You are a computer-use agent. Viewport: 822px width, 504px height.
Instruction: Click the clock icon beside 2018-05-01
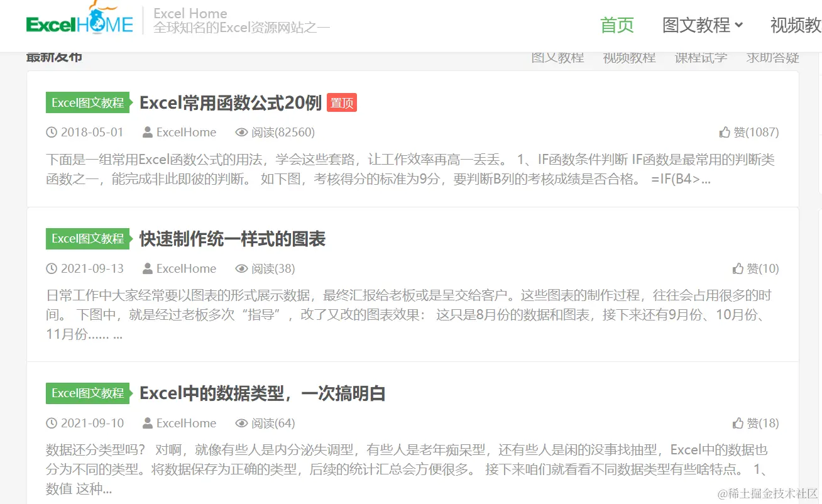click(51, 132)
